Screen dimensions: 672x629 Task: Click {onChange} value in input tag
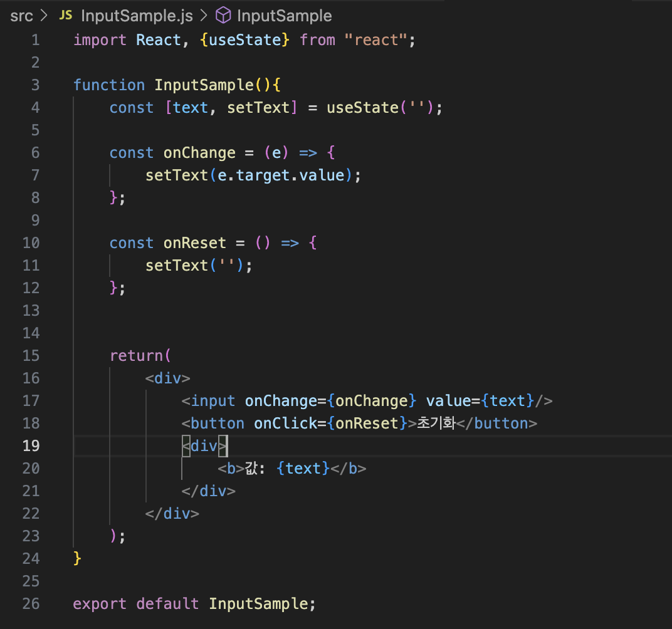372,401
